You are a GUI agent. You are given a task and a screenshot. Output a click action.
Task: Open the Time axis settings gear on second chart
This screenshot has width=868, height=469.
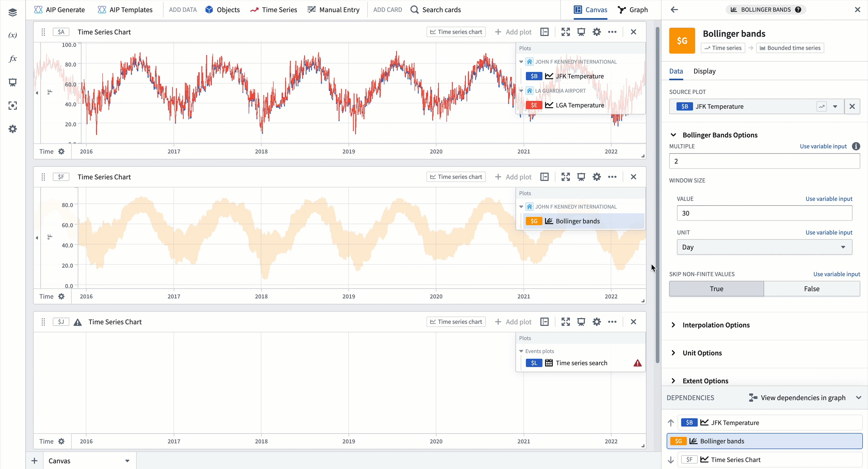pyautogui.click(x=62, y=297)
